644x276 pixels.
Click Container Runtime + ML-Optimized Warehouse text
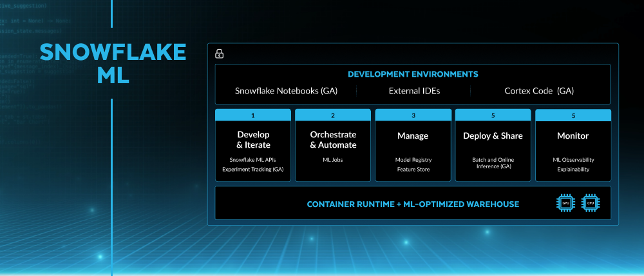point(413,204)
